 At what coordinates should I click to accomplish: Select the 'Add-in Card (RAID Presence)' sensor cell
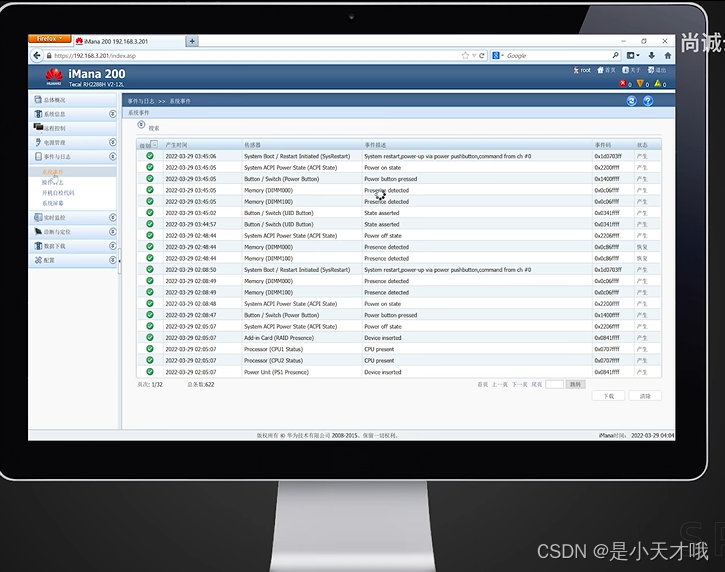pyautogui.click(x=279, y=338)
